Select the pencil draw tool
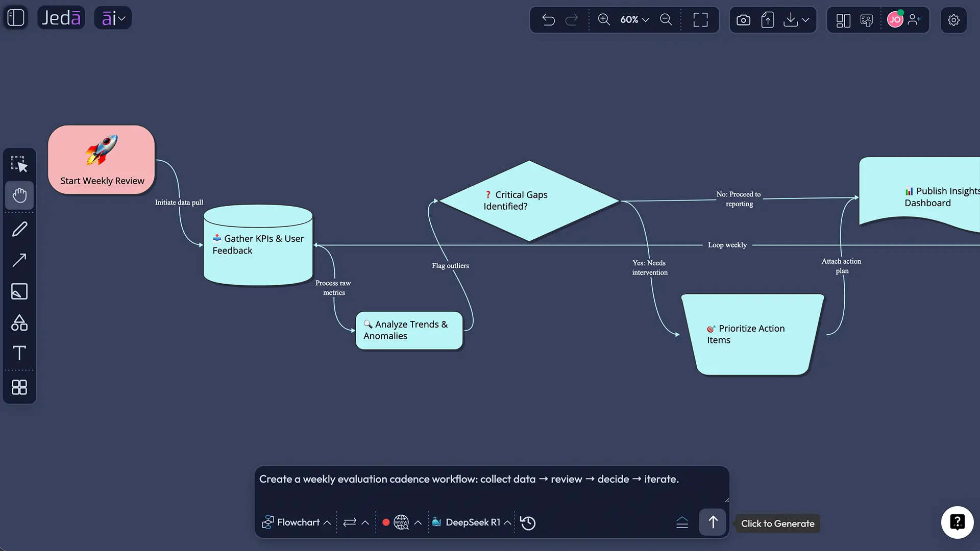 click(19, 229)
